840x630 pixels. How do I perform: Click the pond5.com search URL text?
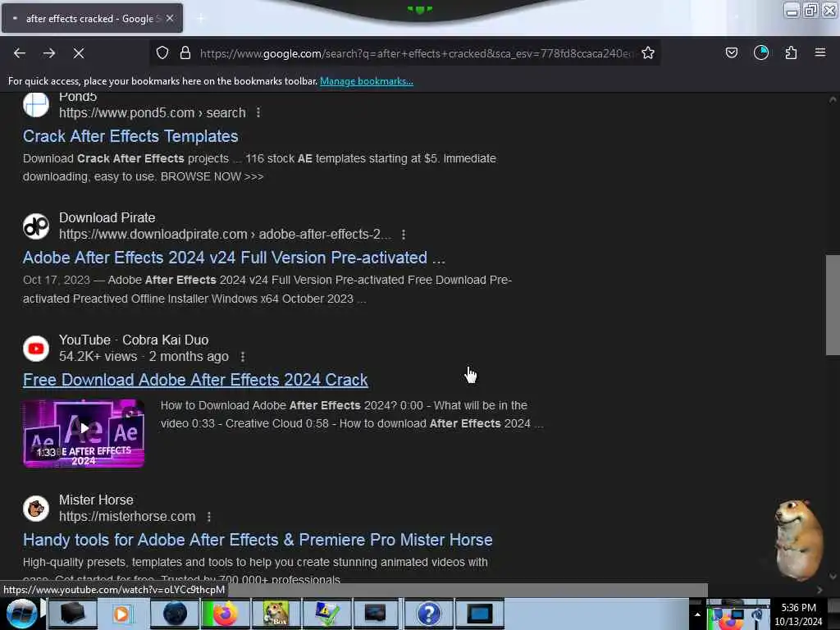(x=152, y=112)
